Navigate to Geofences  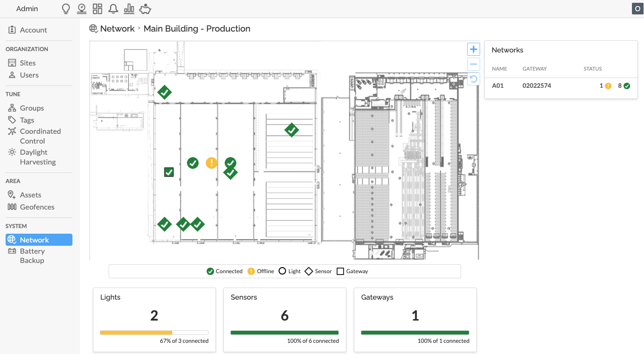(x=37, y=207)
